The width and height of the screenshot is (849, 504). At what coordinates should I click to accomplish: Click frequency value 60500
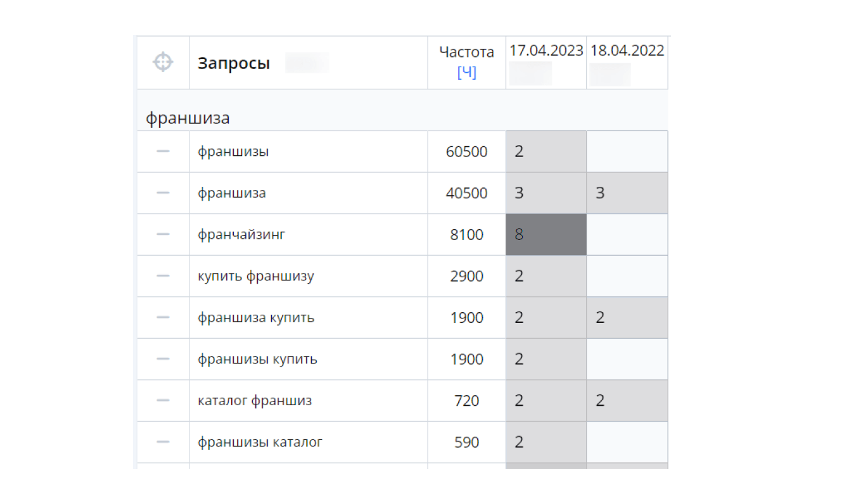[x=466, y=152]
